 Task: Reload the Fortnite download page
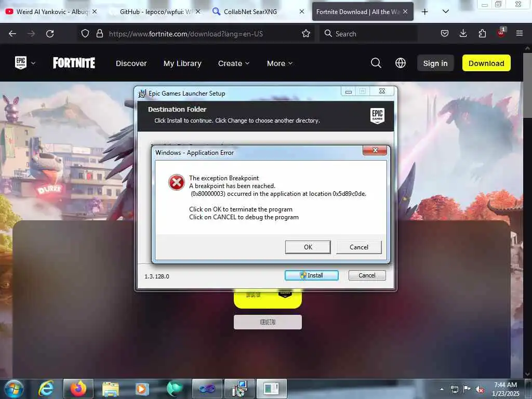coord(50,34)
